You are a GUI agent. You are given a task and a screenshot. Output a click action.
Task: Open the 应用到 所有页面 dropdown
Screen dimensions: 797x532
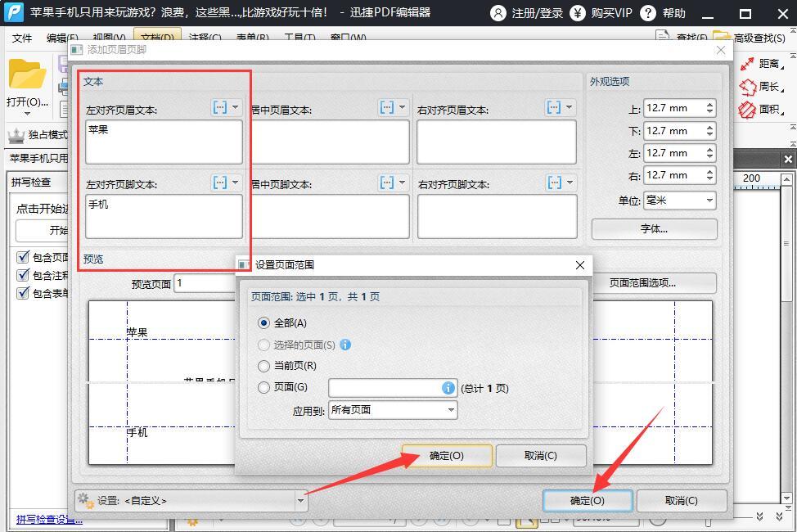(x=393, y=410)
